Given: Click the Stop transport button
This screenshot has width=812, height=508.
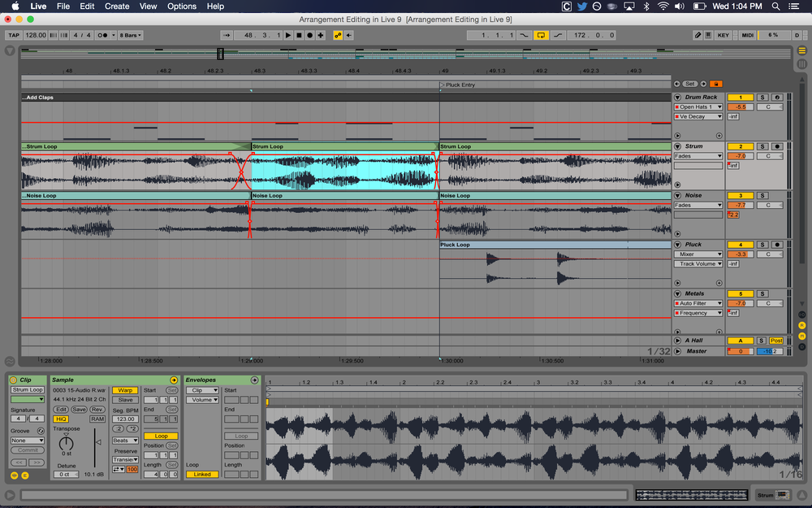Looking at the screenshot, I should coord(299,35).
